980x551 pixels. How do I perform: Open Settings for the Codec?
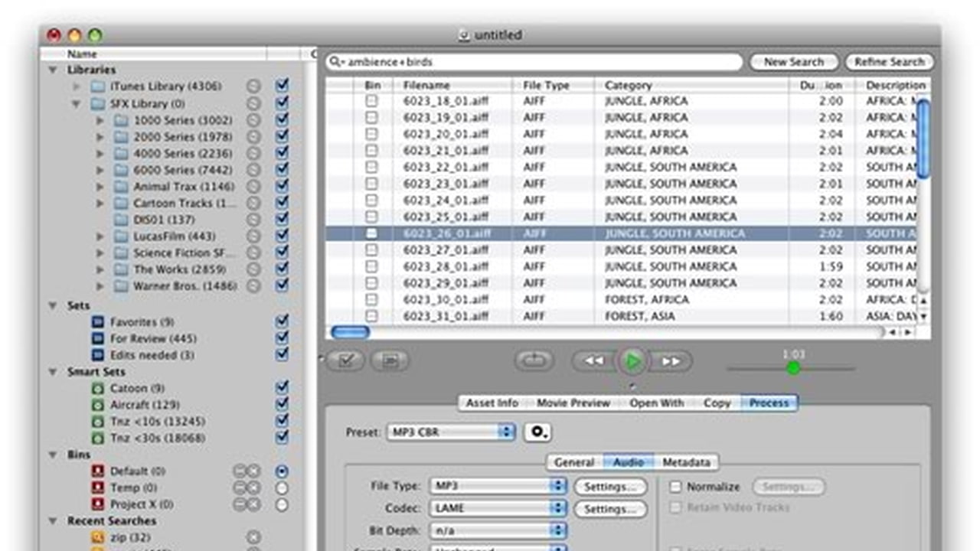click(610, 509)
